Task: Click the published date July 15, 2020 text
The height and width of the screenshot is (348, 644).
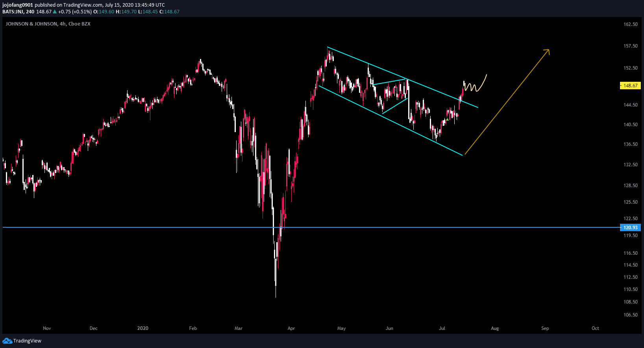Action: [120, 5]
